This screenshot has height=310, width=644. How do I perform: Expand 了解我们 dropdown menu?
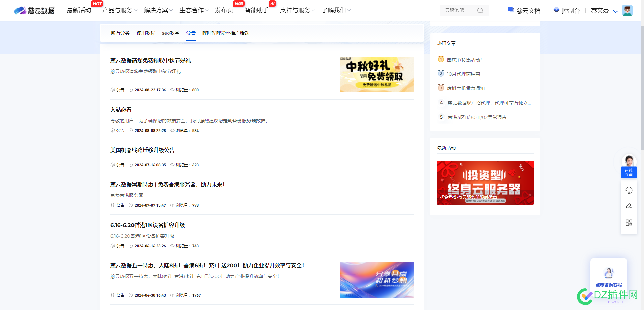click(x=336, y=10)
